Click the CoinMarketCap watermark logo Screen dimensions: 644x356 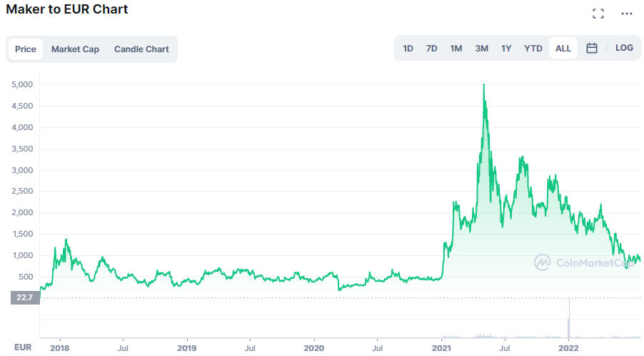[x=583, y=262]
